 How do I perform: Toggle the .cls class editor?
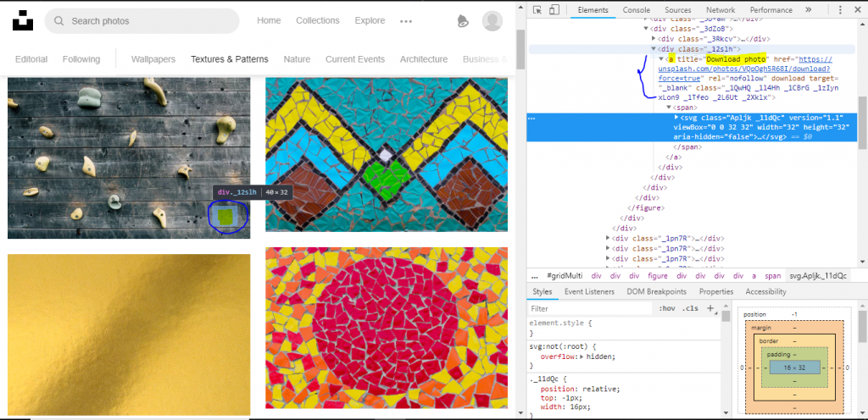pos(690,309)
